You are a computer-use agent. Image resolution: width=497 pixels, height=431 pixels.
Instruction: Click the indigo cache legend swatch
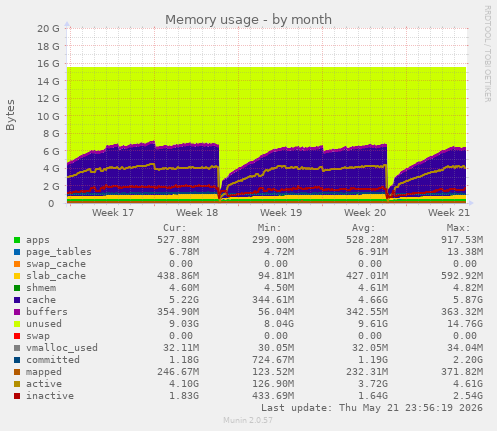click(x=17, y=300)
